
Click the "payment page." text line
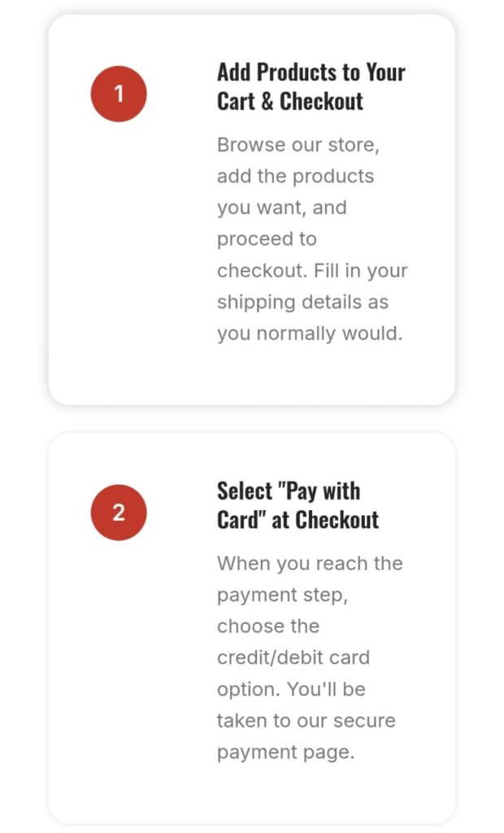[x=285, y=752]
